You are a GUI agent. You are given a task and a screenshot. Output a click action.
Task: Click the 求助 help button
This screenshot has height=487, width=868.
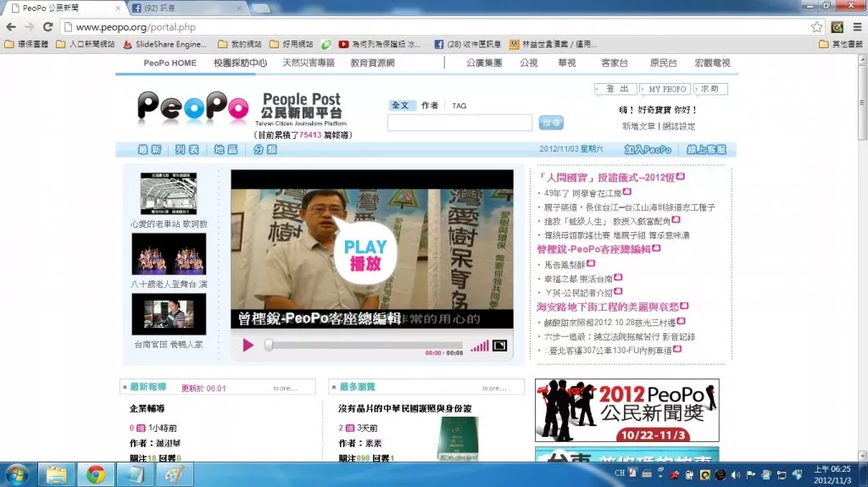point(710,89)
